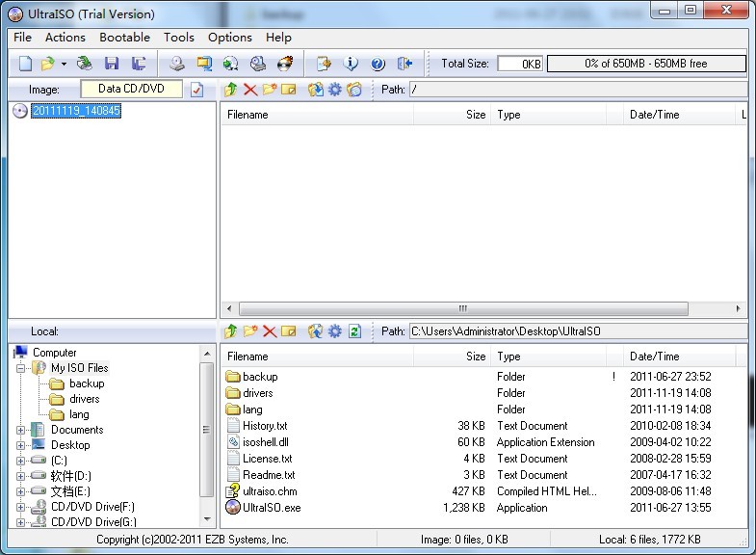756x555 pixels.
Task: Open the Bootable menu
Action: (x=125, y=37)
